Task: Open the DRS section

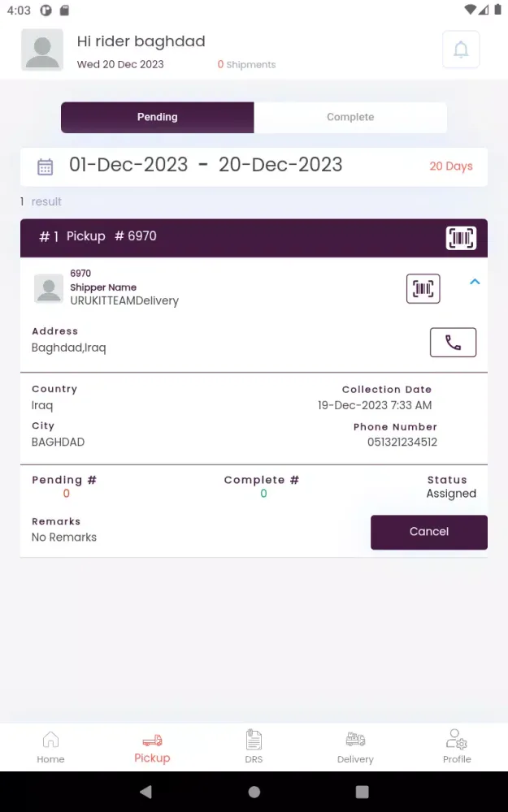Action: click(254, 747)
